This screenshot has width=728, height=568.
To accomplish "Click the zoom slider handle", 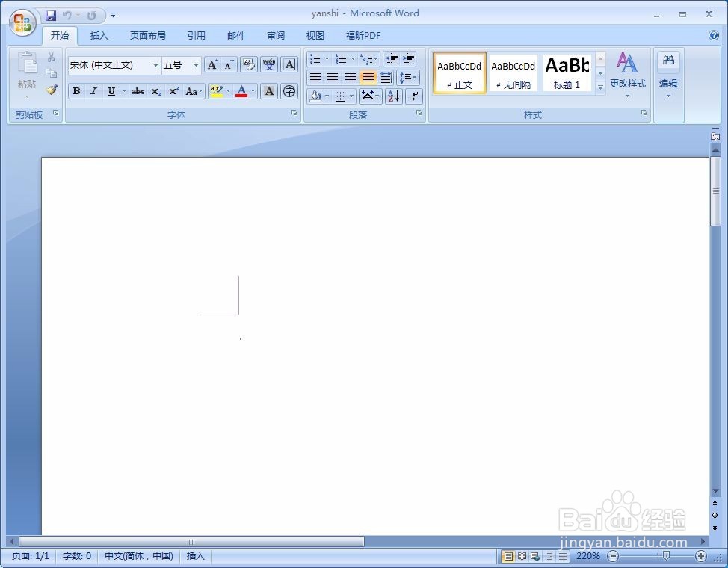I will pyautogui.click(x=666, y=555).
